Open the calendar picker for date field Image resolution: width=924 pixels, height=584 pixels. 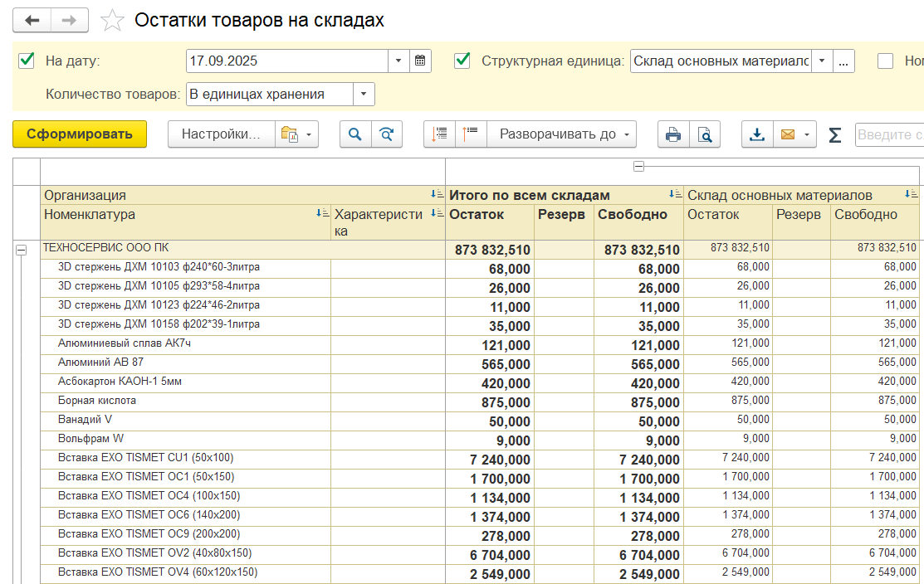click(x=421, y=61)
